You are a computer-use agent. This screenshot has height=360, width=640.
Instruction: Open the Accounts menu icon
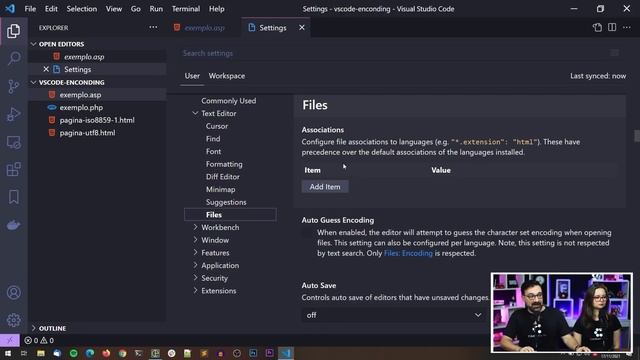click(13, 293)
